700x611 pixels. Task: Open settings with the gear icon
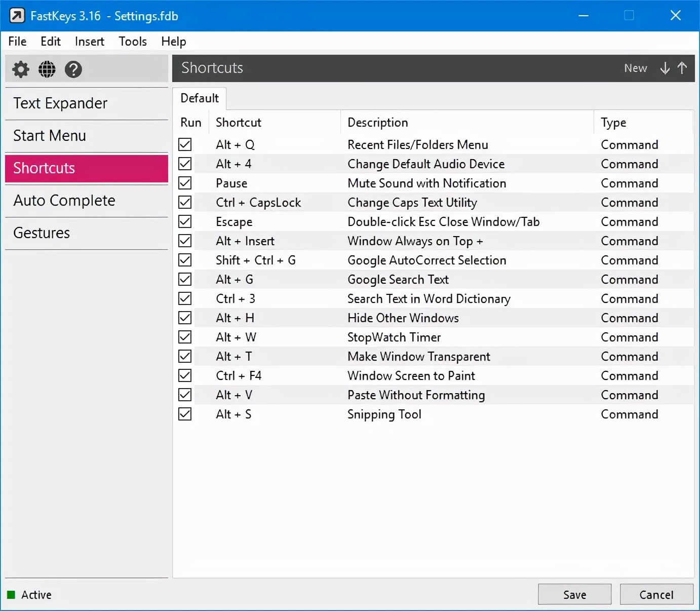pos(21,69)
